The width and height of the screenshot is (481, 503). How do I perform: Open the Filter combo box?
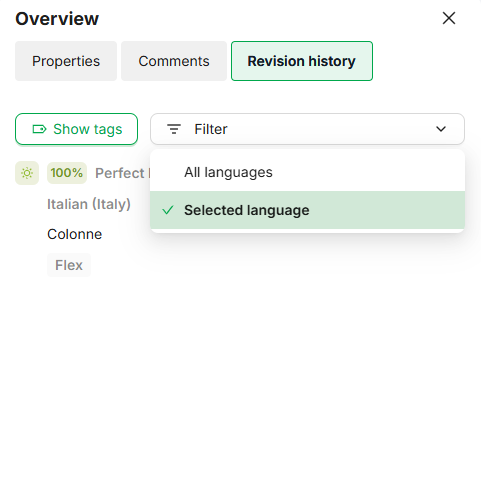(307, 129)
